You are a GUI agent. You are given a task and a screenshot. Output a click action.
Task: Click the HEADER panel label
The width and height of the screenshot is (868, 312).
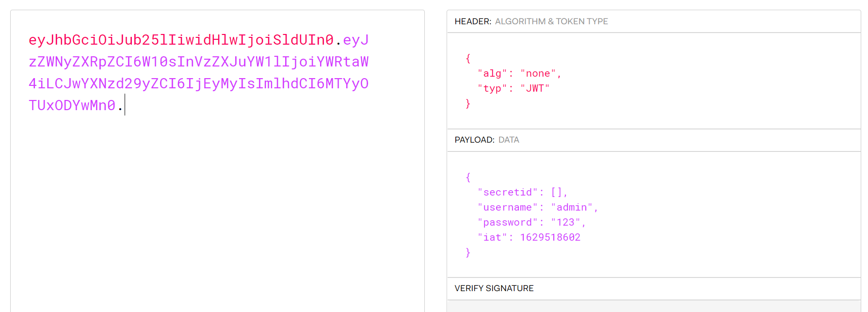point(473,21)
